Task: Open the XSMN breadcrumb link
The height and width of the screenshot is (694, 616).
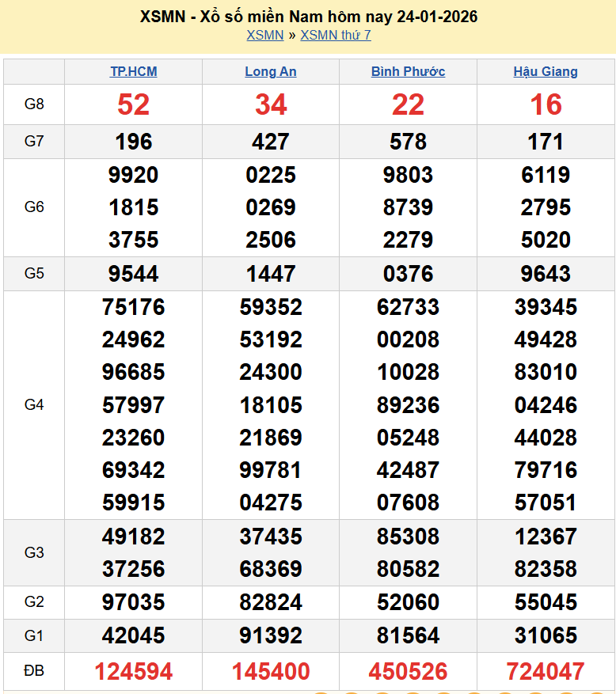Action: click(264, 35)
